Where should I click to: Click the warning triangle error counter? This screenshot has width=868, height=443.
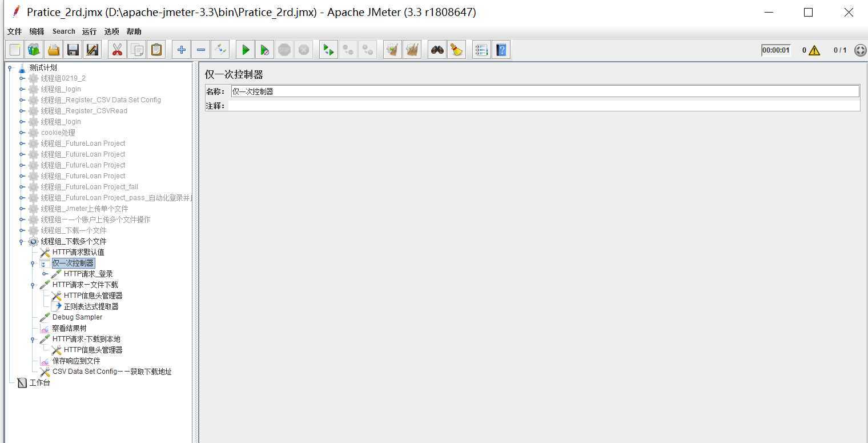(814, 50)
